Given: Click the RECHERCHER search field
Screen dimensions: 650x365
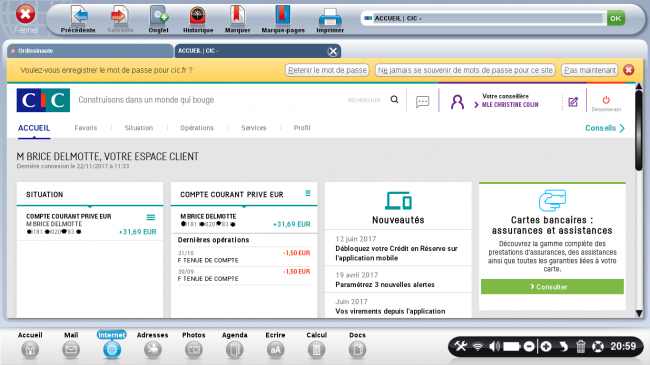Looking at the screenshot, I should (364, 100).
